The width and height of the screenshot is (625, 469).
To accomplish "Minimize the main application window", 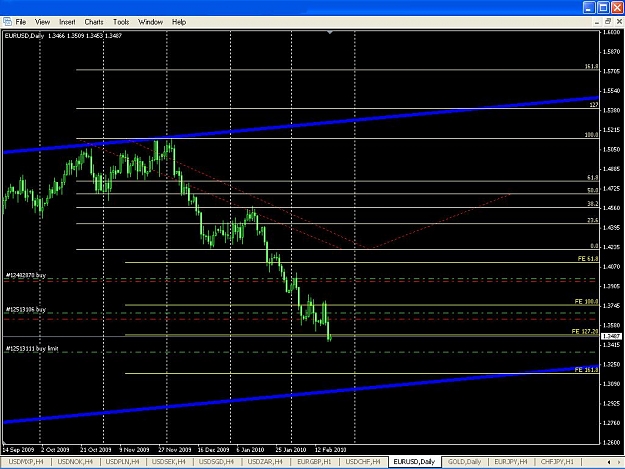I will 589,8.
